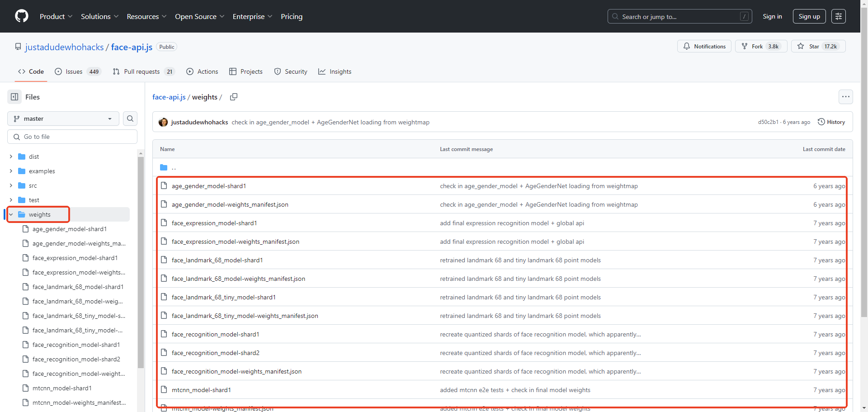Open the Projects tab

click(246, 71)
